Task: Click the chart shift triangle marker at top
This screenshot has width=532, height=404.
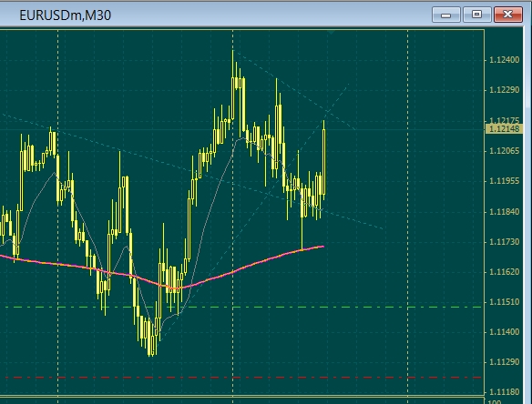Action: tap(332, 32)
